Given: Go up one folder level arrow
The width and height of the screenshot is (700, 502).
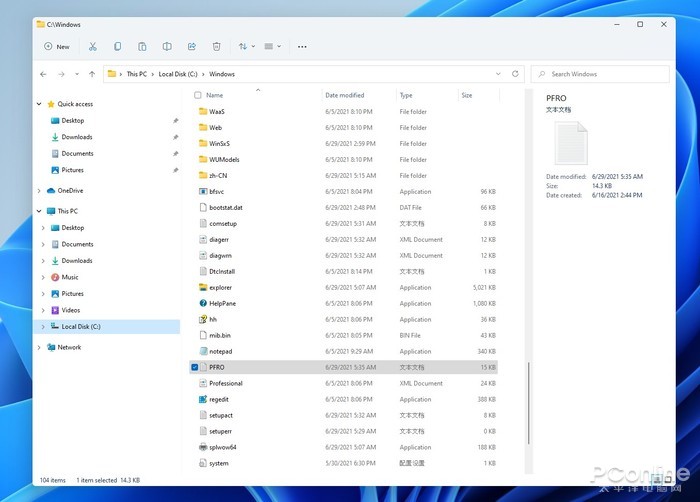Looking at the screenshot, I should coord(92,74).
